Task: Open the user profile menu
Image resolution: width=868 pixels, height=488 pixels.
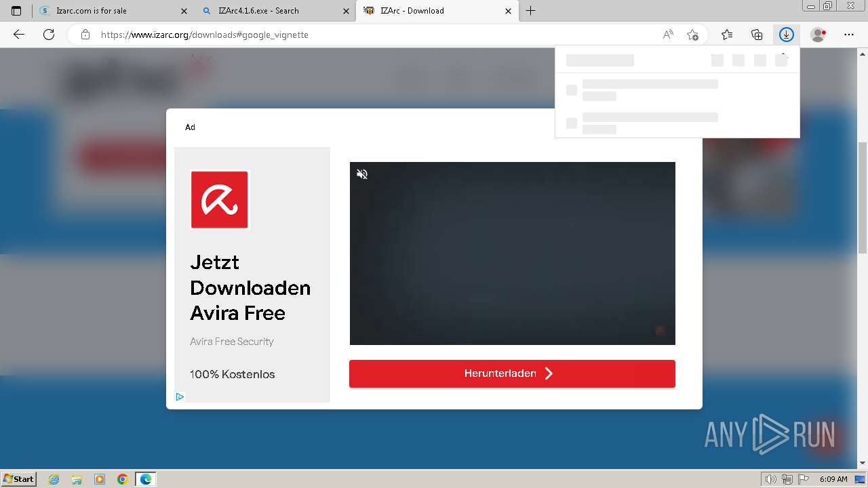Action: [818, 35]
